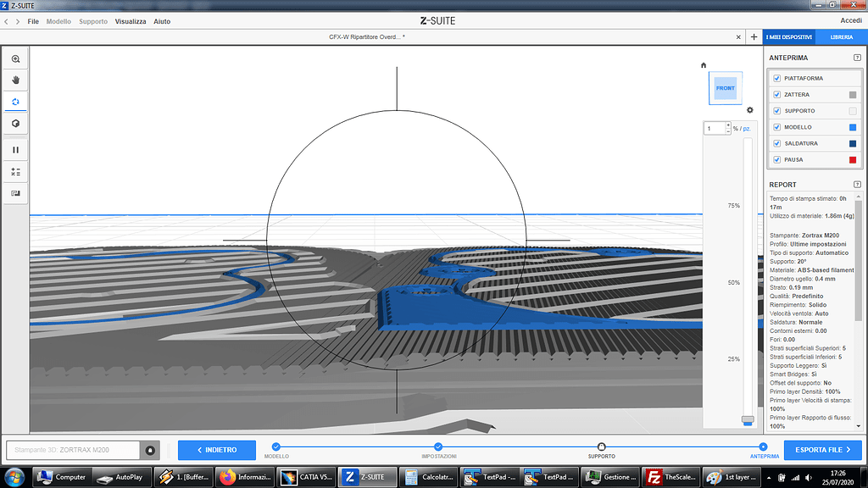Open Gestione taskbar item
Screen dimensions: 868x488
610,478
